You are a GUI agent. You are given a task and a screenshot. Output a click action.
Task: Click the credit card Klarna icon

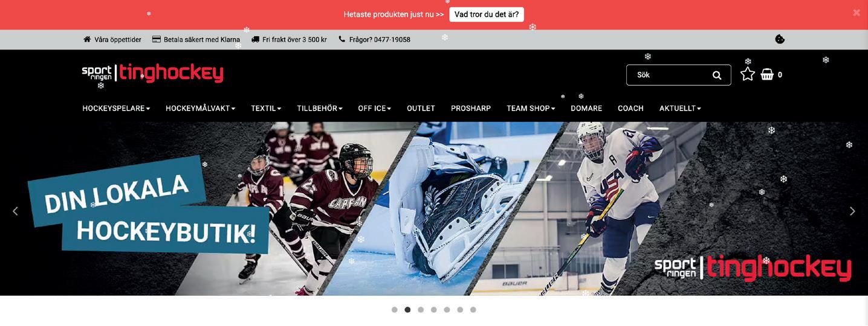tap(156, 39)
